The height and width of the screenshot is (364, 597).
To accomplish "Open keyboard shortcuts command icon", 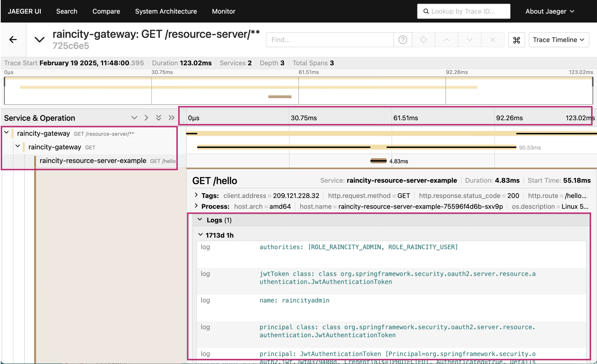I will point(516,40).
